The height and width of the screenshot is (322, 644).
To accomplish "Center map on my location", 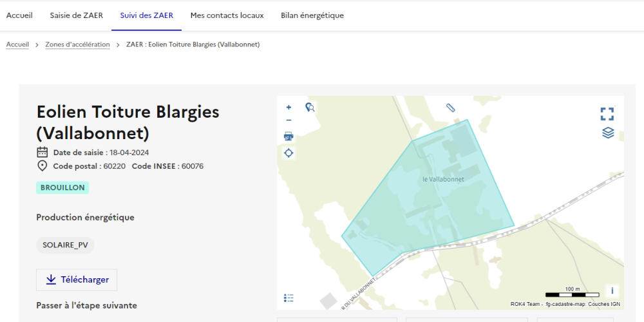I will [x=289, y=153].
